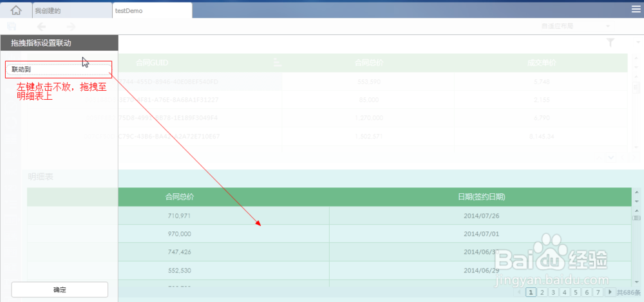Screen dimensions: 644x302
Task: Click the 合同总价 header in upper table
Action: click(369, 62)
